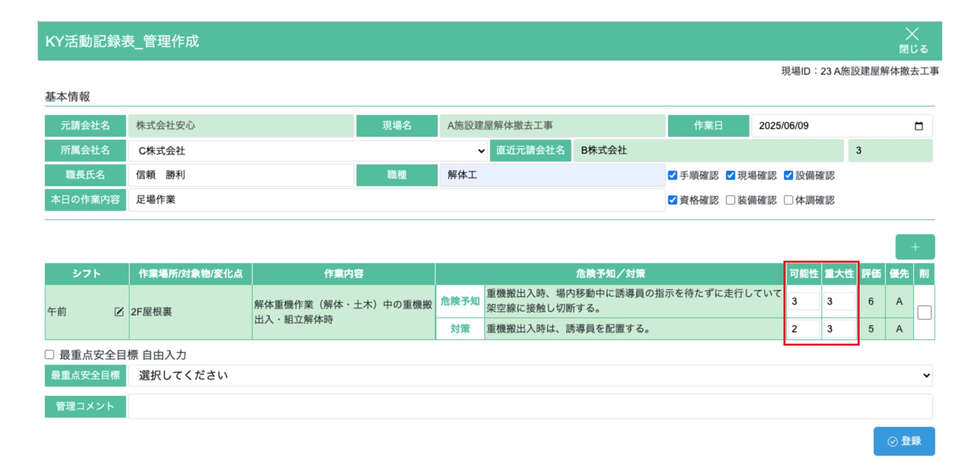Screen dimensions: 980x472
Task: Click the 2F屋根裏 location cell
Action: click(190, 312)
